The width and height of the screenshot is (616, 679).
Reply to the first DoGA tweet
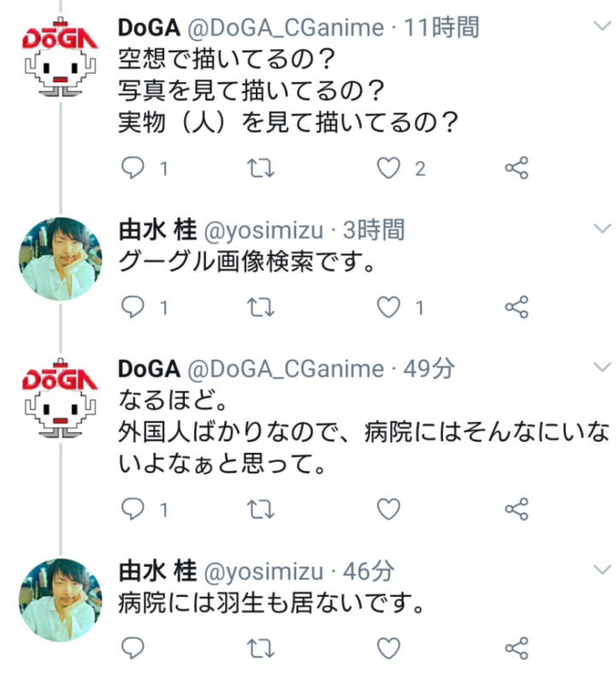[132, 169]
